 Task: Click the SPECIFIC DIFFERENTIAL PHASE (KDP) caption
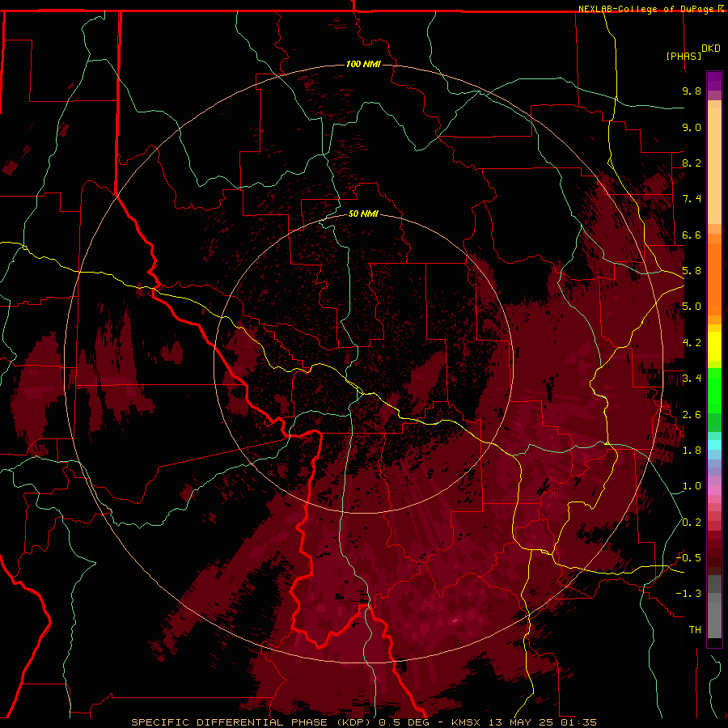[x=252, y=722]
